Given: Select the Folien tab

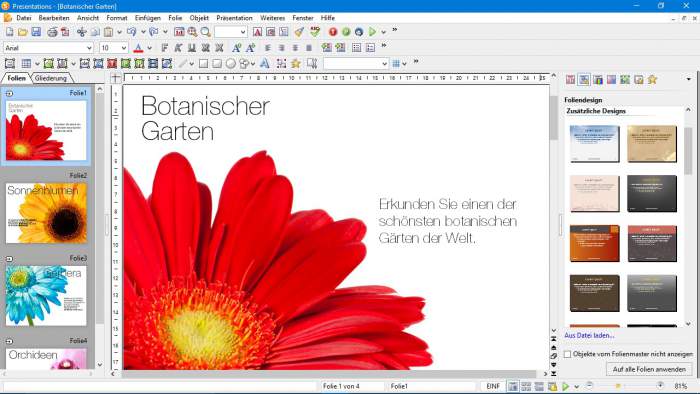Looking at the screenshot, I should tap(17, 78).
